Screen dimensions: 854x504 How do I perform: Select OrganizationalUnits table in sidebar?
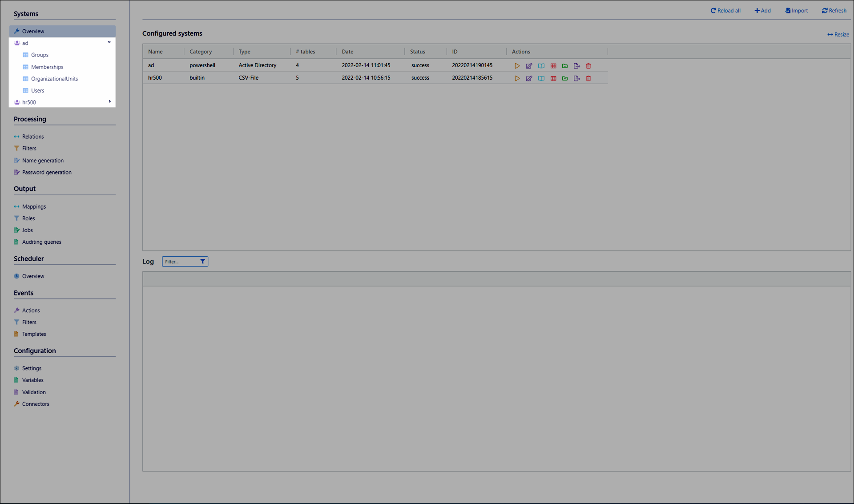point(54,79)
